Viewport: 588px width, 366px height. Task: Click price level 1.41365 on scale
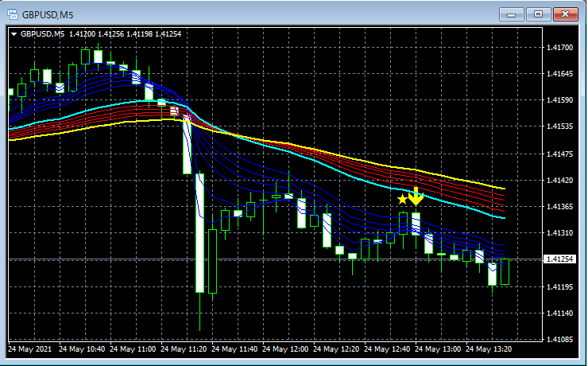tap(560, 206)
